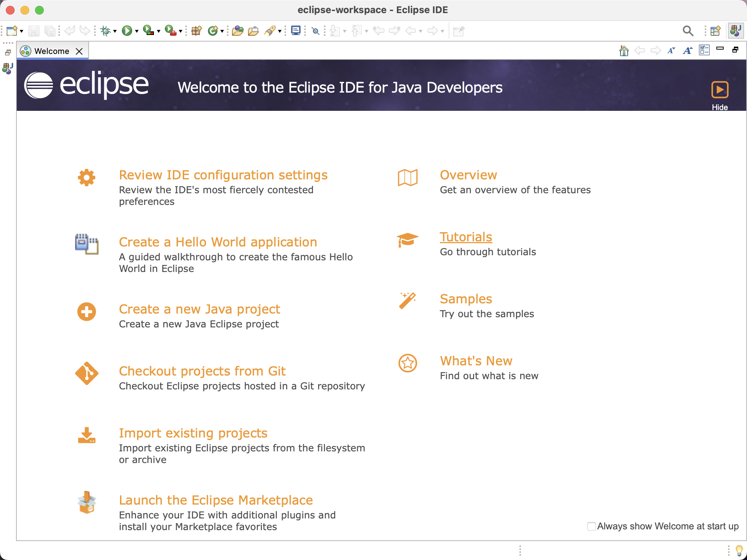747x560 pixels.
Task: Click the Tutorials graduation cap icon
Action: [407, 240]
